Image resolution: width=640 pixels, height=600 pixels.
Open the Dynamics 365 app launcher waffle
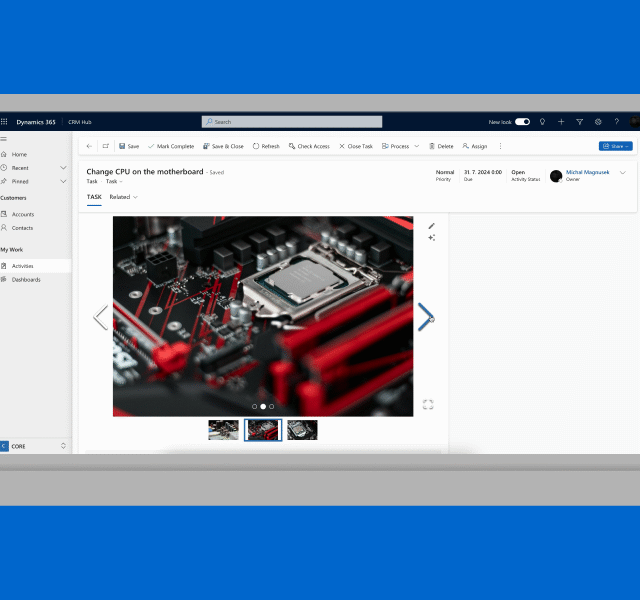point(4,122)
